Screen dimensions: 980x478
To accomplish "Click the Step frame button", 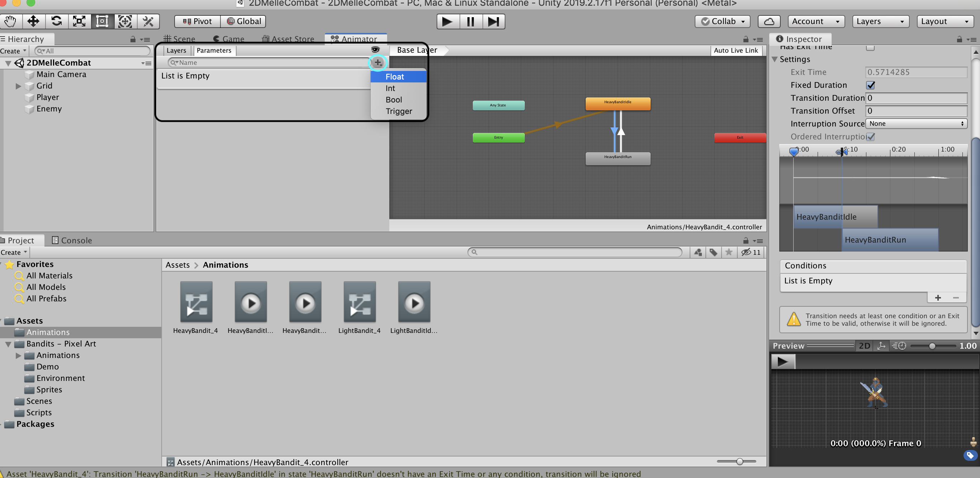I will tap(494, 21).
